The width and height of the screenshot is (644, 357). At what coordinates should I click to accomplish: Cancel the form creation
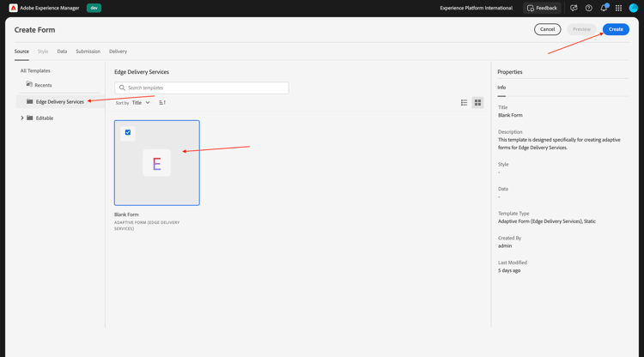tap(547, 29)
